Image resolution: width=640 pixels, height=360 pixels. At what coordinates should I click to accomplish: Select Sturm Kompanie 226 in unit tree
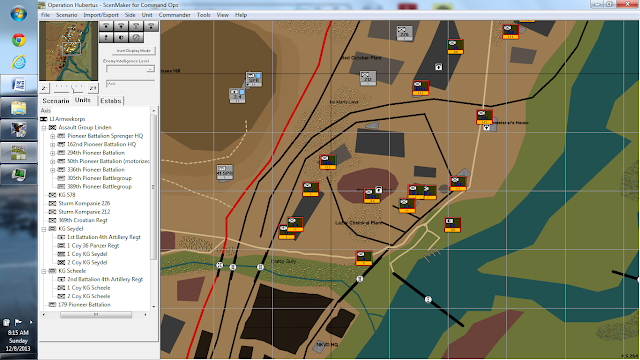(x=84, y=203)
